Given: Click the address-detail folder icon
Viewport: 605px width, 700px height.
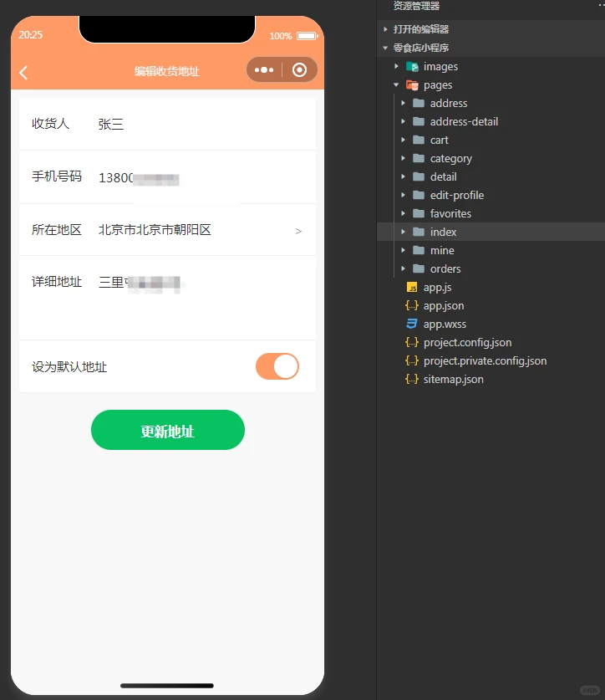Looking at the screenshot, I should (419, 121).
